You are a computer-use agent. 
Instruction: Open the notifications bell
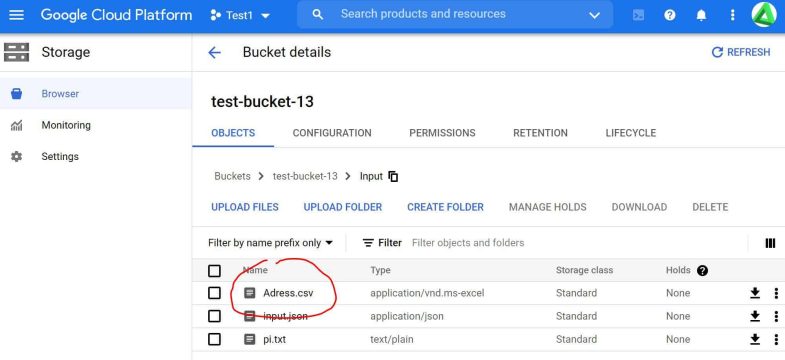701,16
